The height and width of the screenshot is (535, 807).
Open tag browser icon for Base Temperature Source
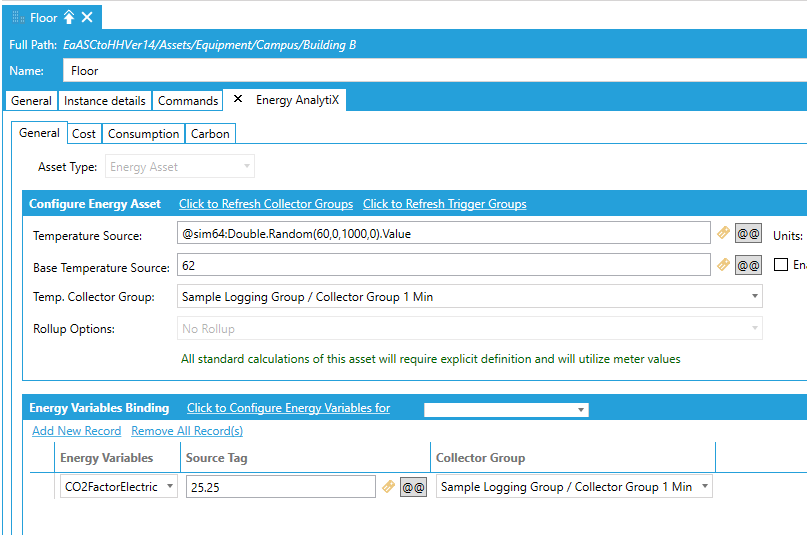coord(723,265)
